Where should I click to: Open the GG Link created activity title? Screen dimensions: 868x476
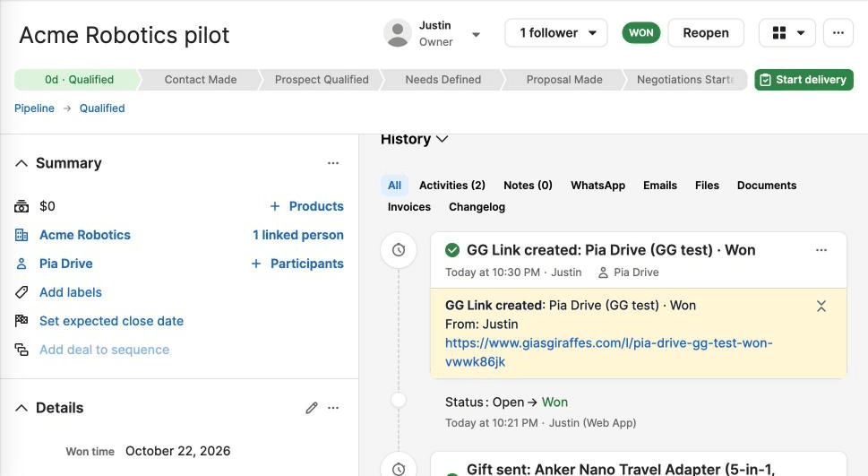(611, 250)
